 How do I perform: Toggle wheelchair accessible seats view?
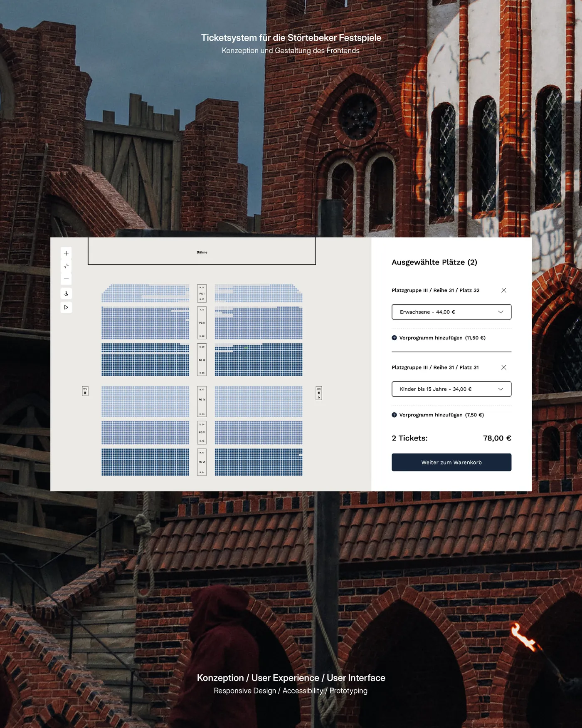pyautogui.click(x=66, y=294)
